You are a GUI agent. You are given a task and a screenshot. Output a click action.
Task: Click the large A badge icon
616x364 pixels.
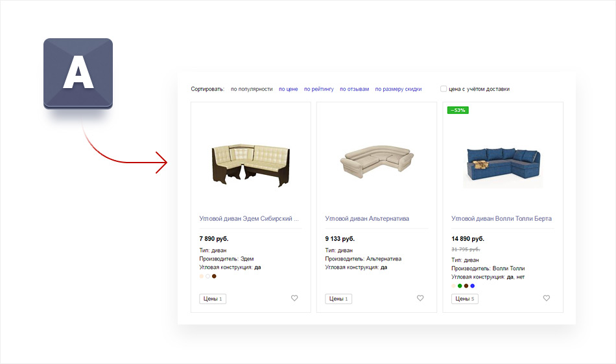tap(78, 73)
